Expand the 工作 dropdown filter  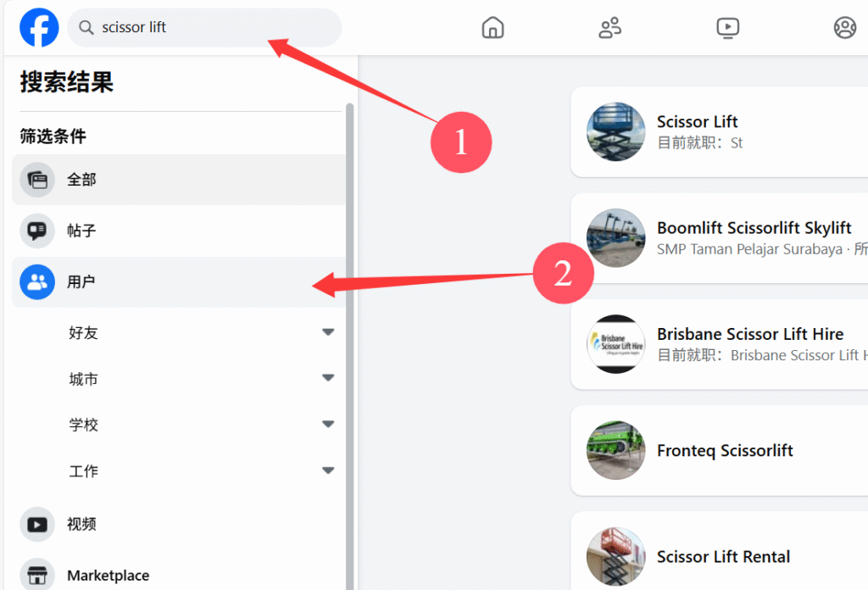[x=328, y=470]
